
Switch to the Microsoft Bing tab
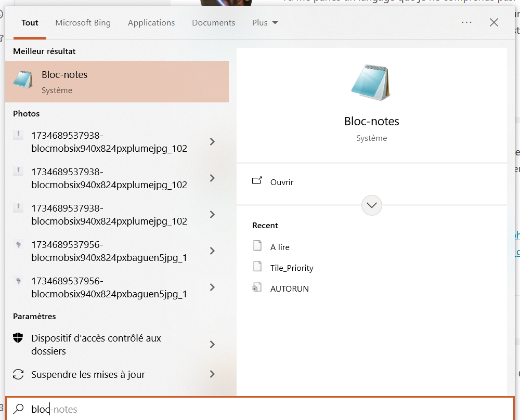[x=83, y=23]
